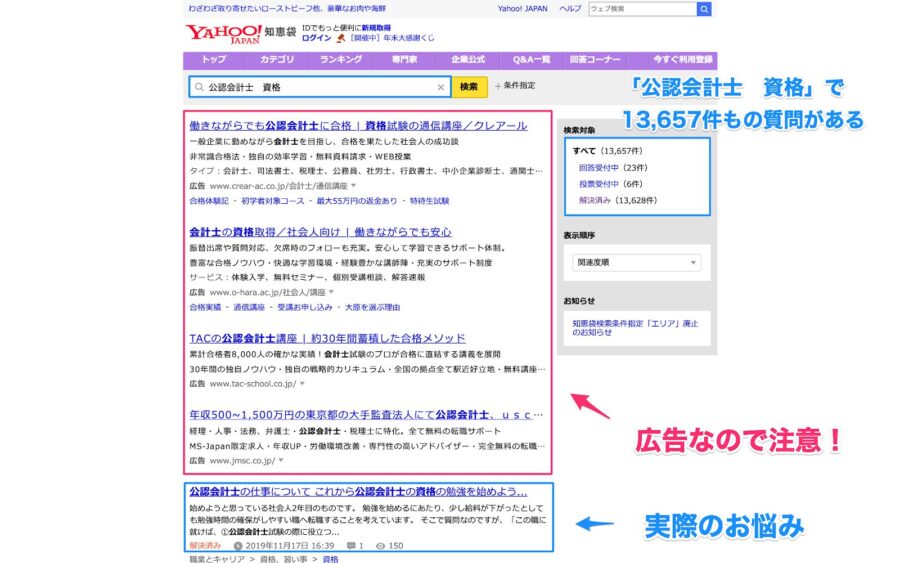Filter by すべて (13,657件)
Viewport: 900px width, 563px height.
coord(607,151)
